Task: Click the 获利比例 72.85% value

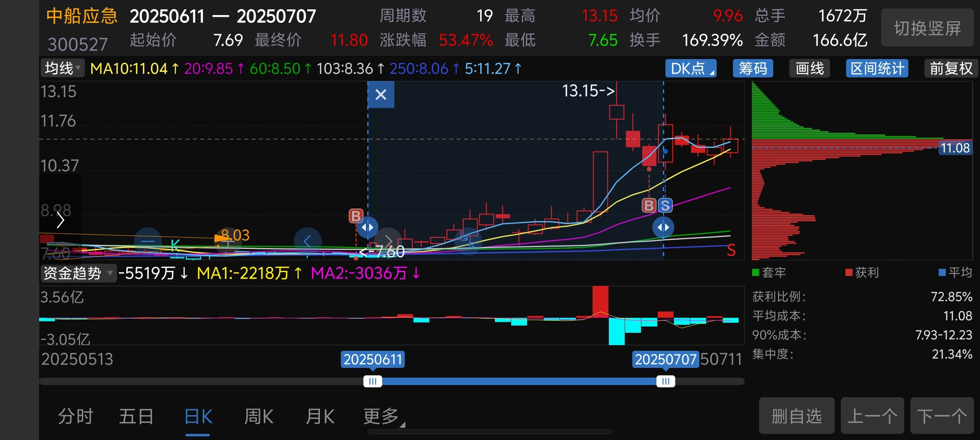Action: 952,297
